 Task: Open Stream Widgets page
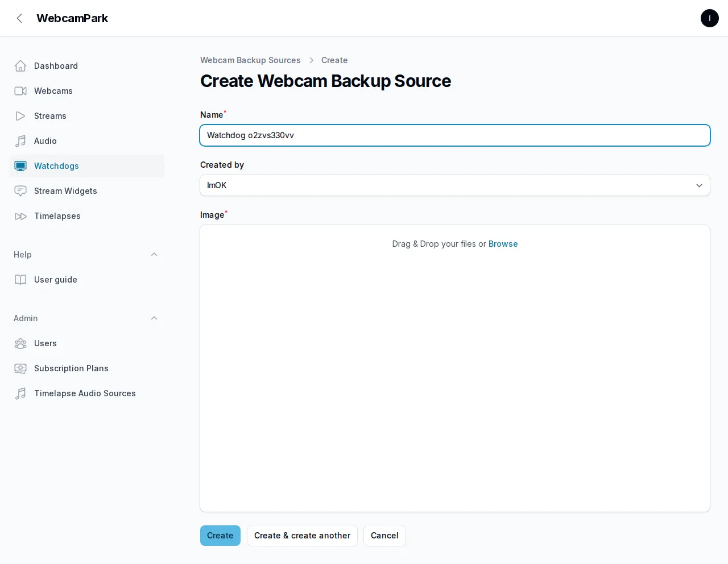coord(86,191)
